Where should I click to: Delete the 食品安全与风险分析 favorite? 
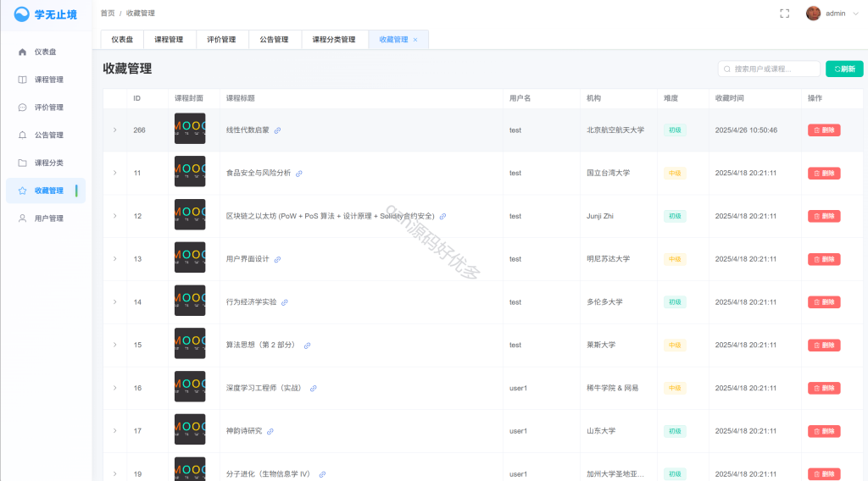pos(824,174)
